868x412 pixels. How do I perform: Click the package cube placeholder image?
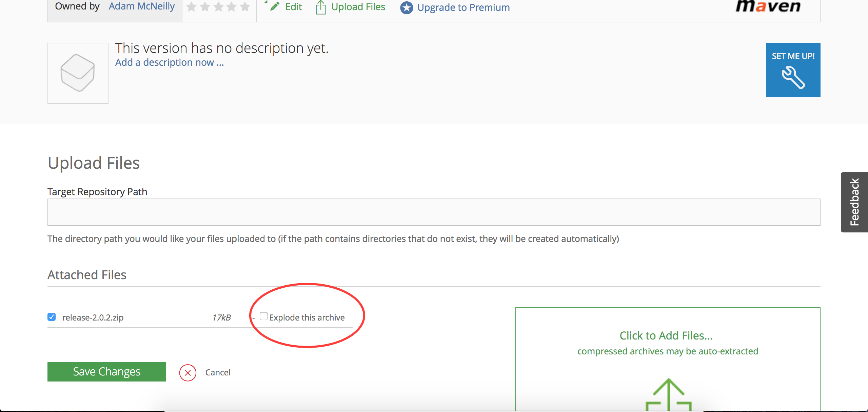(x=78, y=73)
